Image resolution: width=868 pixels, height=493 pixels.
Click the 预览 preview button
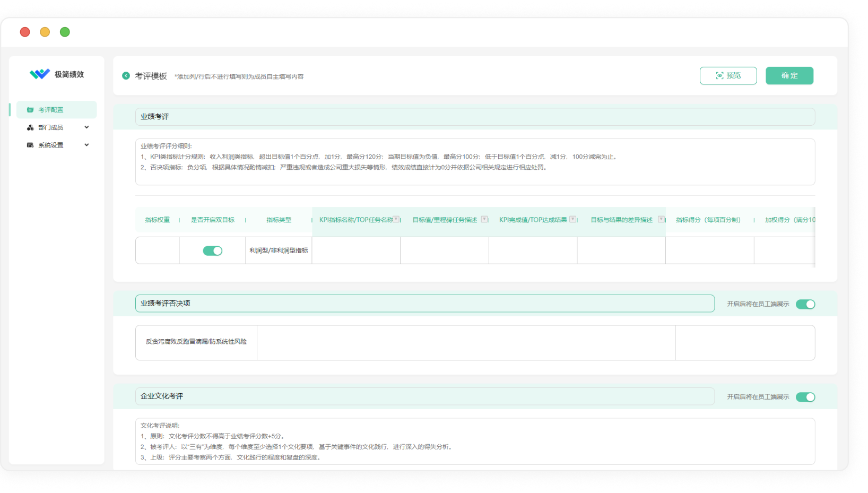coord(728,76)
